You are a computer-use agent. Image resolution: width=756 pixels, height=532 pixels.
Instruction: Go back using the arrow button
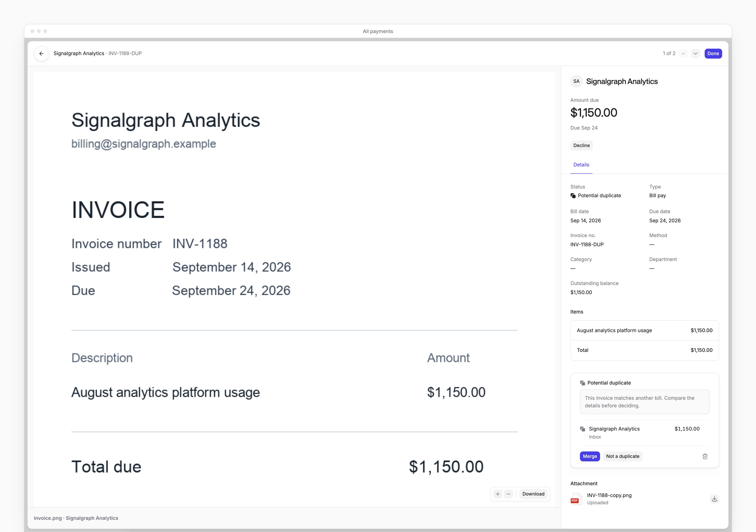(x=41, y=53)
